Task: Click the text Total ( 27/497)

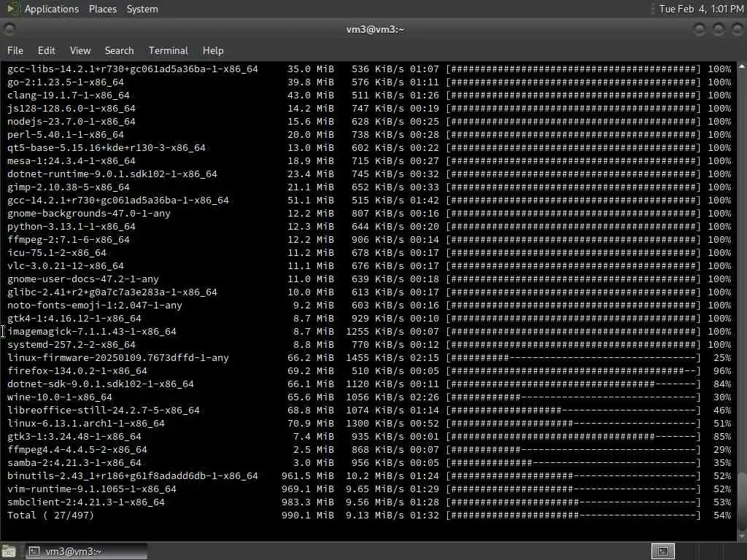Action: tap(50, 516)
